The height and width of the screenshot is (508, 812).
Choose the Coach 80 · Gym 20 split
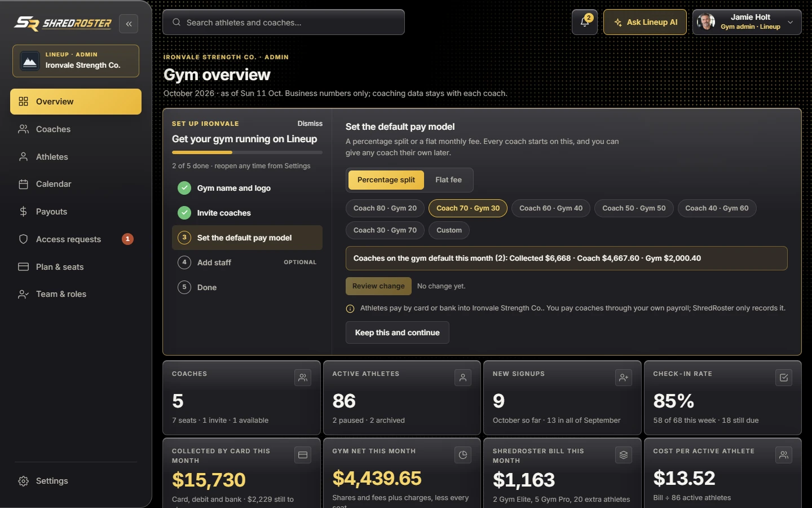385,208
